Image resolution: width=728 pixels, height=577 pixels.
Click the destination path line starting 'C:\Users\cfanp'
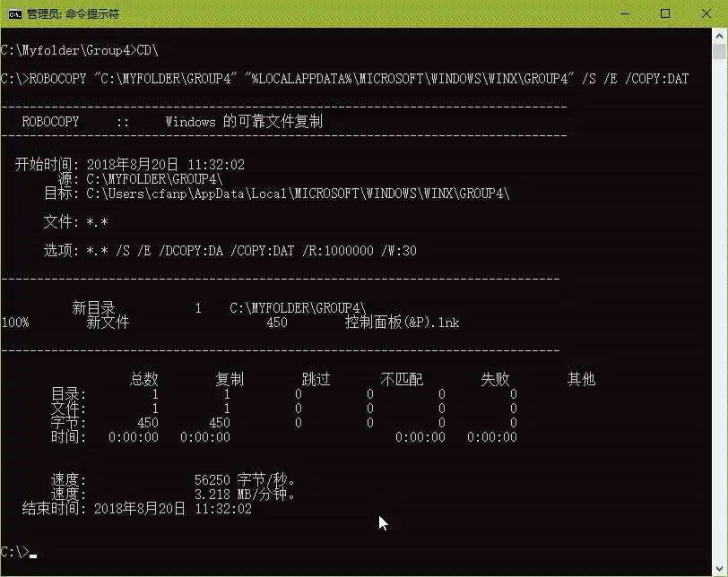coord(298,194)
